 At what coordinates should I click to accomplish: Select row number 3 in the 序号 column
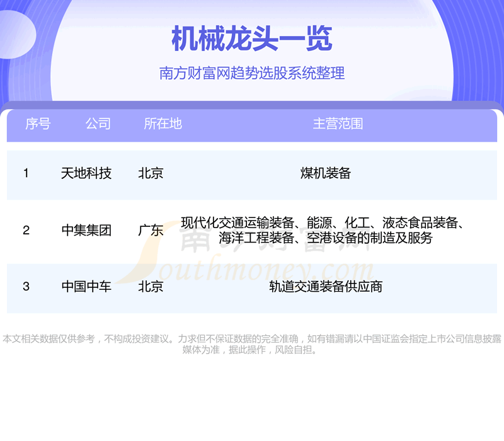[26, 287]
